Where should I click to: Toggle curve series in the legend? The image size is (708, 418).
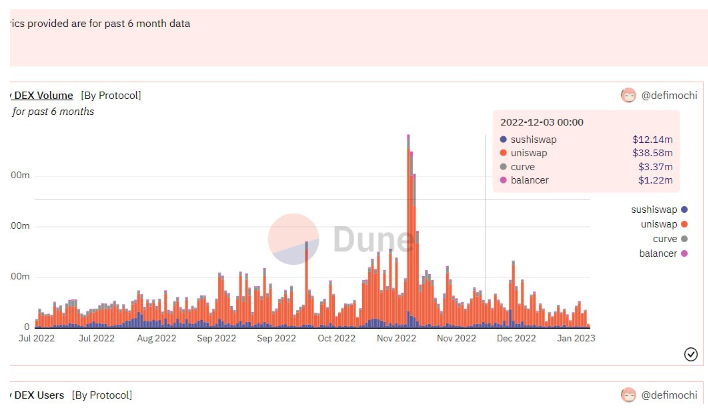[670, 239]
